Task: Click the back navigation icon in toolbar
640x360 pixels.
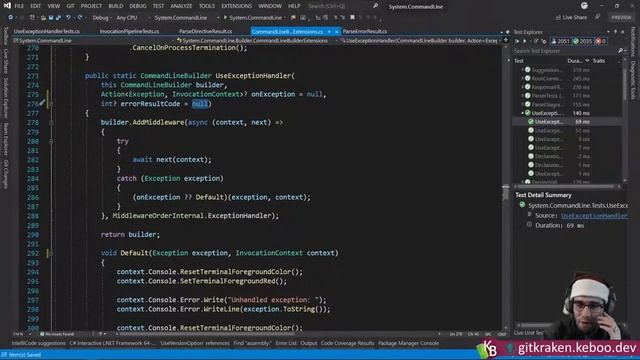Action: [x=11, y=18]
